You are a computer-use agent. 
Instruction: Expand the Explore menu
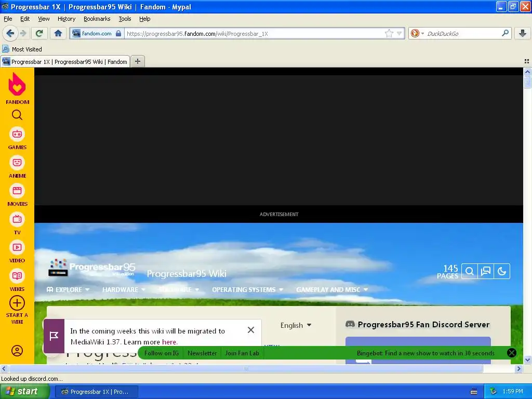(x=68, y=289)
